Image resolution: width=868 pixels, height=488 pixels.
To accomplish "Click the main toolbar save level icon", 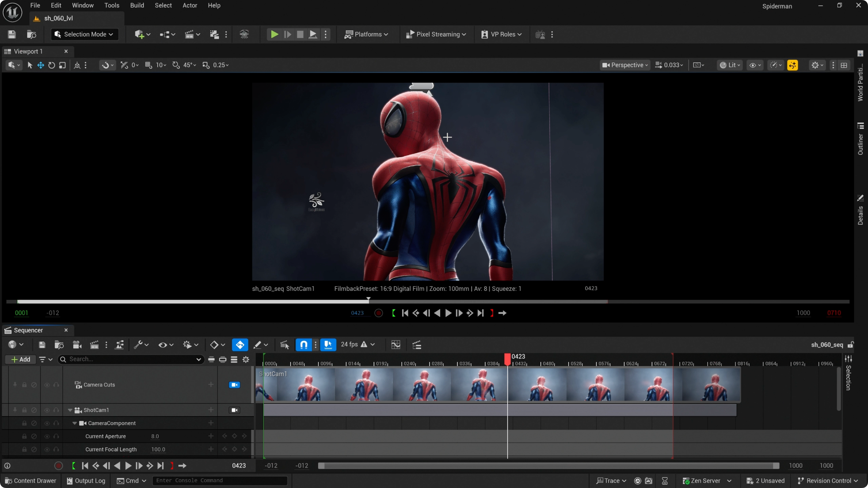I will coord(12,34).
